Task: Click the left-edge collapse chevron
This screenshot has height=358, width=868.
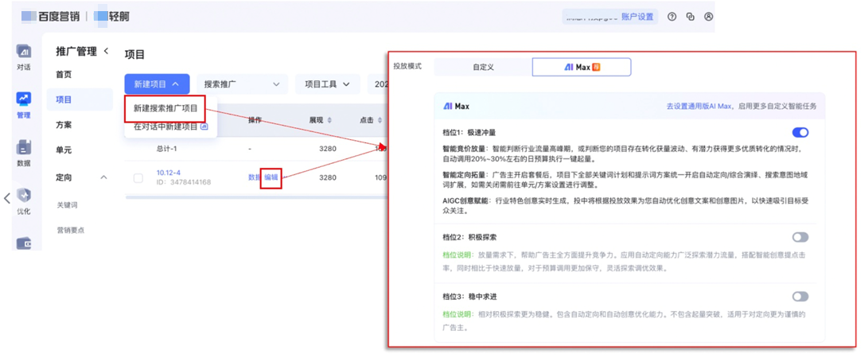Action: (x=6, y=198)
